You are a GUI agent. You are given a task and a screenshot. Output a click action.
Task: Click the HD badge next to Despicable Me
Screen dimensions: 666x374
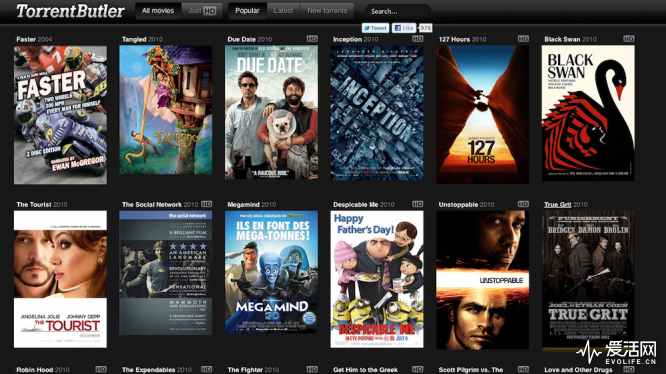click(418, 204)
